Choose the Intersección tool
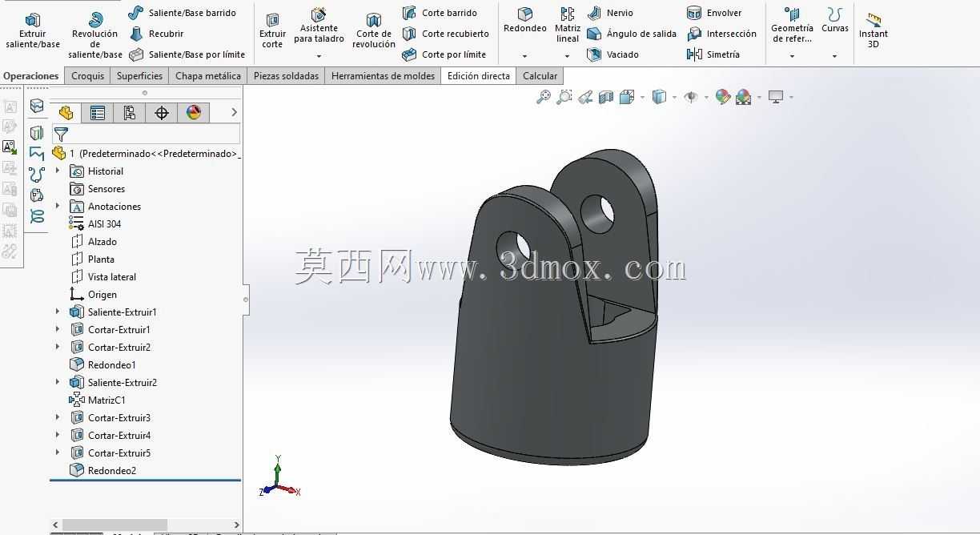This screenshot has height=535, width=980. tap(721, 34)
